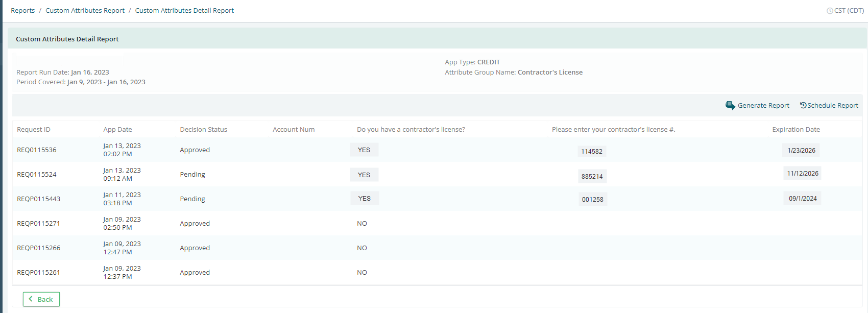Click the Schedule Report clock icon
Image resolution: width=868 pixels, height=313 pixels.
coord(803,105)
